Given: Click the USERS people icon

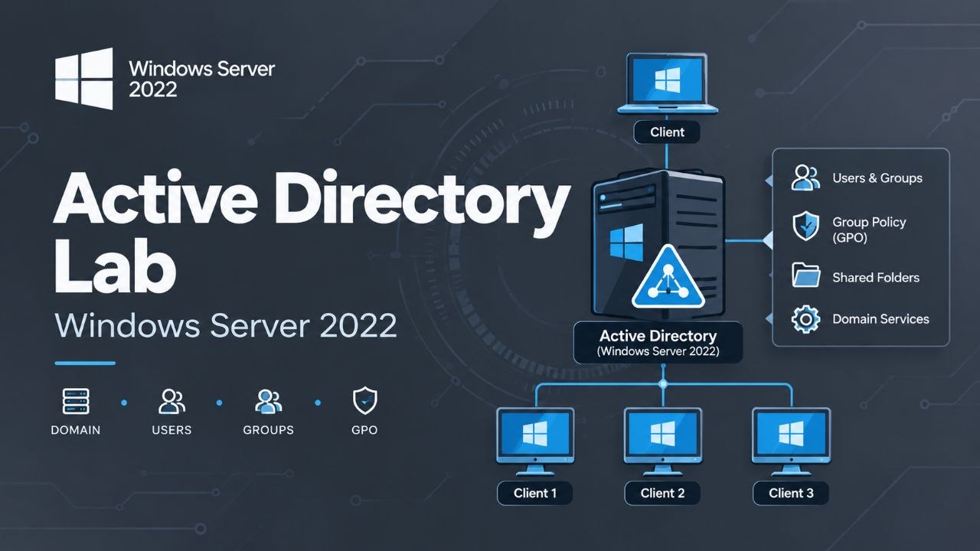Looking at the screenshot, I should click(171, 401).
